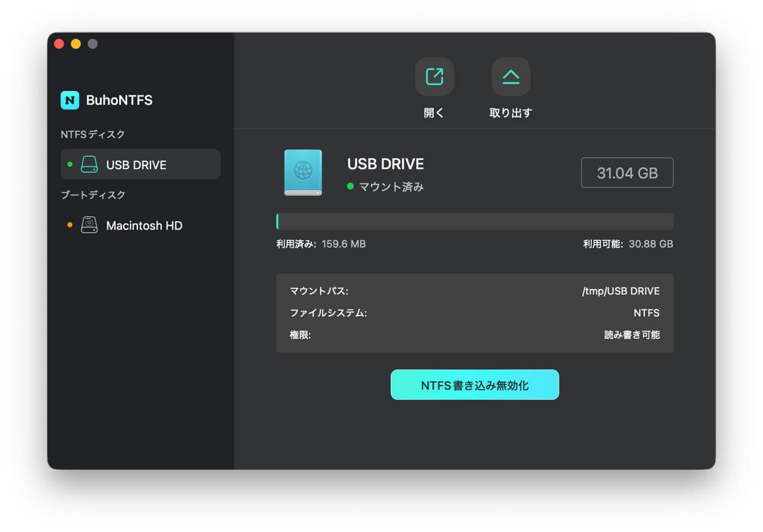Expand the ブートディスク section header
The height and width of the screenshot is (532, 763).
point(93,195)
